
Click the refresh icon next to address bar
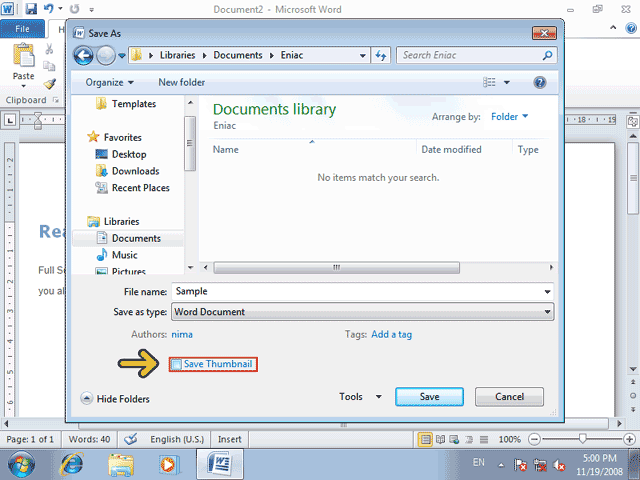(381, 56)
